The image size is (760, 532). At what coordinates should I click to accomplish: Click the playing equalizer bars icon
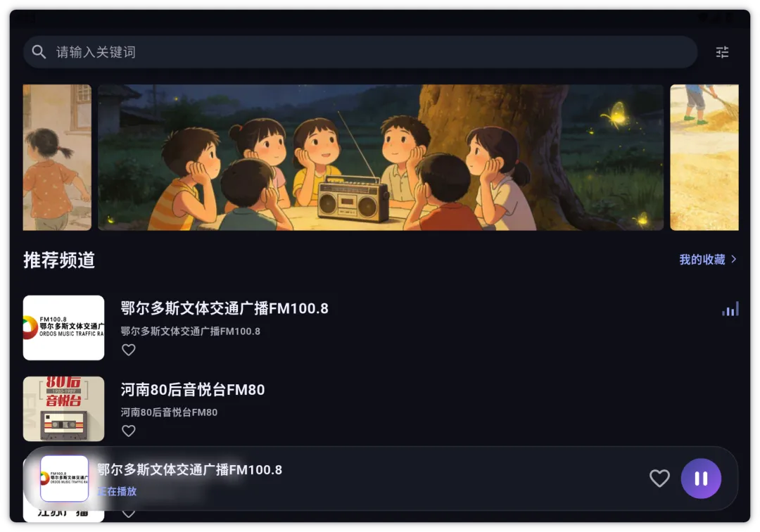pyautogui.click(x=730, y=309)
